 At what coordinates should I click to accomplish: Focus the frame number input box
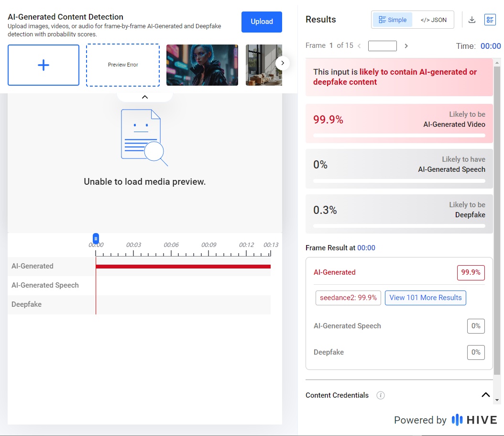coord(382,46)
